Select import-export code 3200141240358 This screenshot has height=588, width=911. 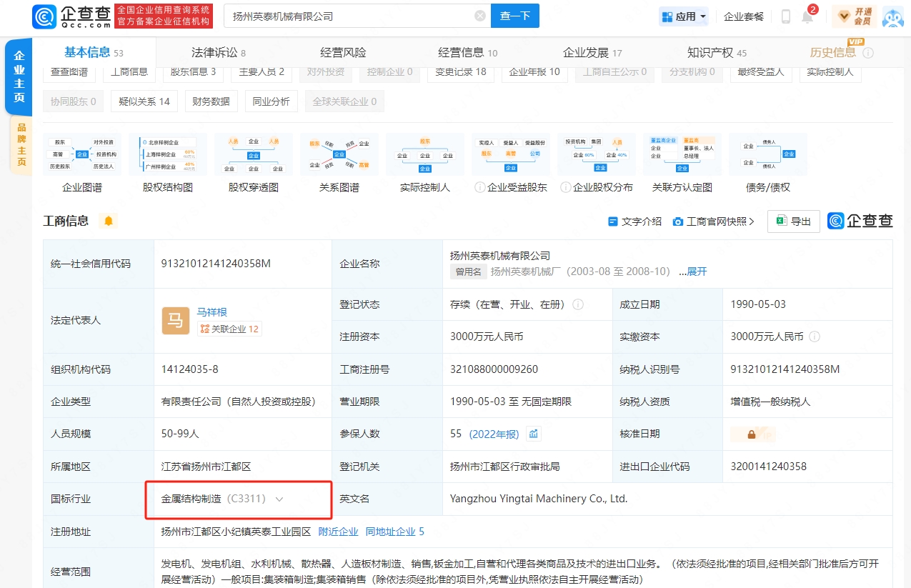[768, 467]
